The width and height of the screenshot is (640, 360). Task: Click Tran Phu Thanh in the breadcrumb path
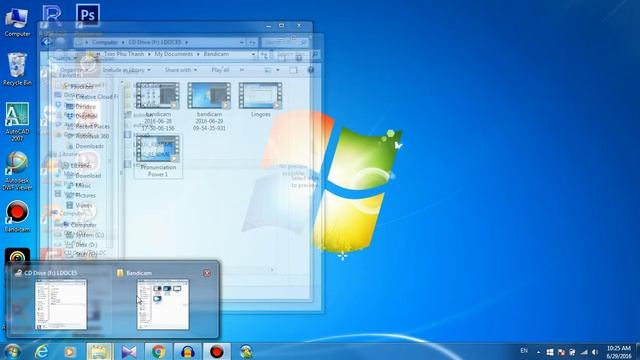(124, 54)
